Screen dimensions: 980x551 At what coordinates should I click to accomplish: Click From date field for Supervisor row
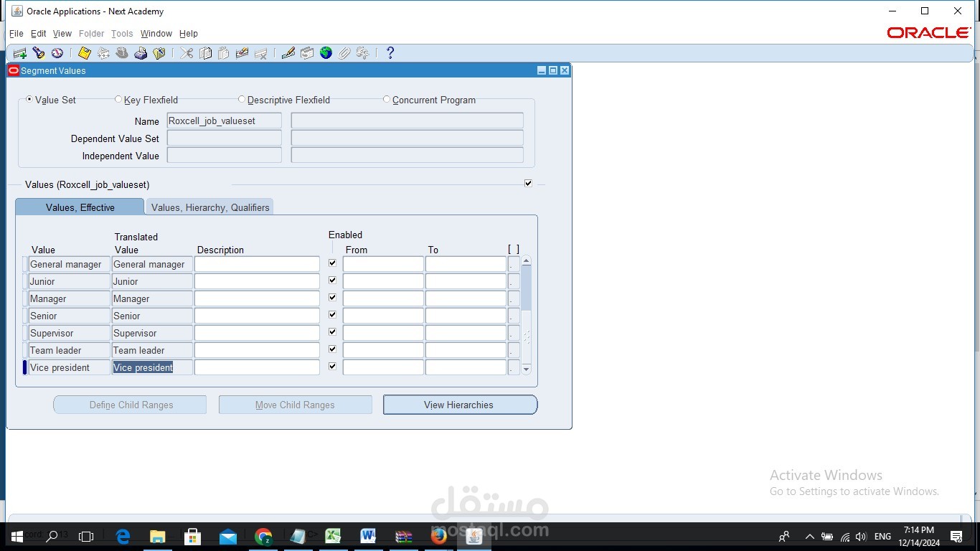[x=383, y=333]
